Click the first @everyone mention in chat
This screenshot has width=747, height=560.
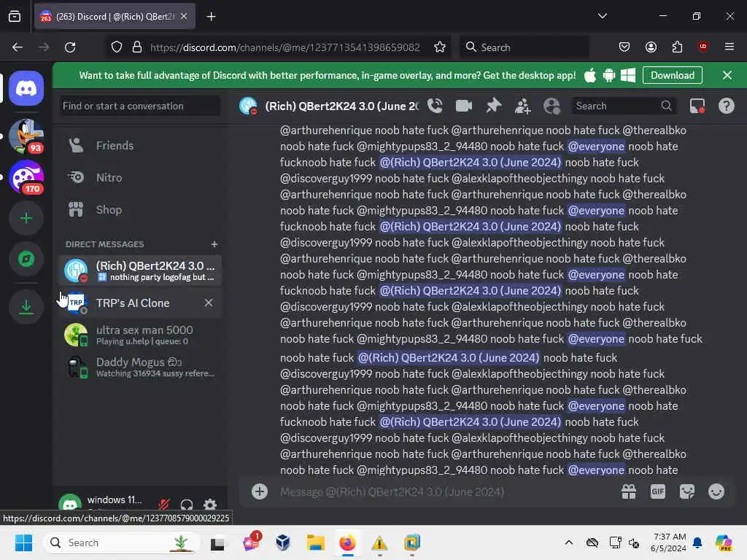[x=595, y=146]
